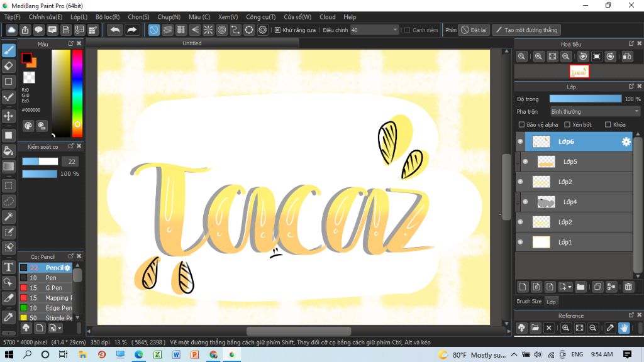
Task: Click the Undo arrow
Action: [116, 30]
